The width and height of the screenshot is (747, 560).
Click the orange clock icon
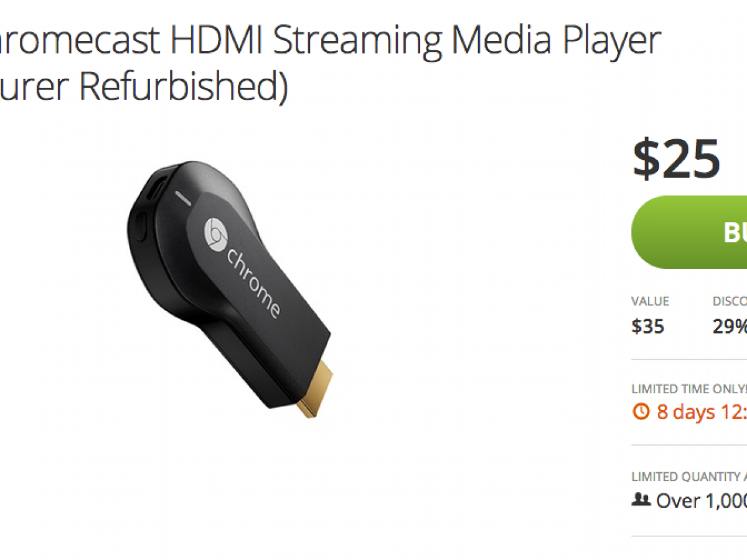641,411
